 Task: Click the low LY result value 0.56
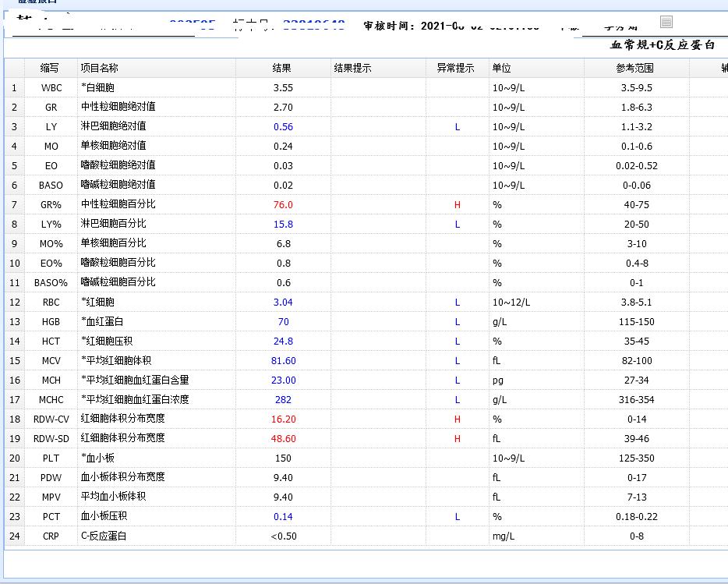(283, 126)
